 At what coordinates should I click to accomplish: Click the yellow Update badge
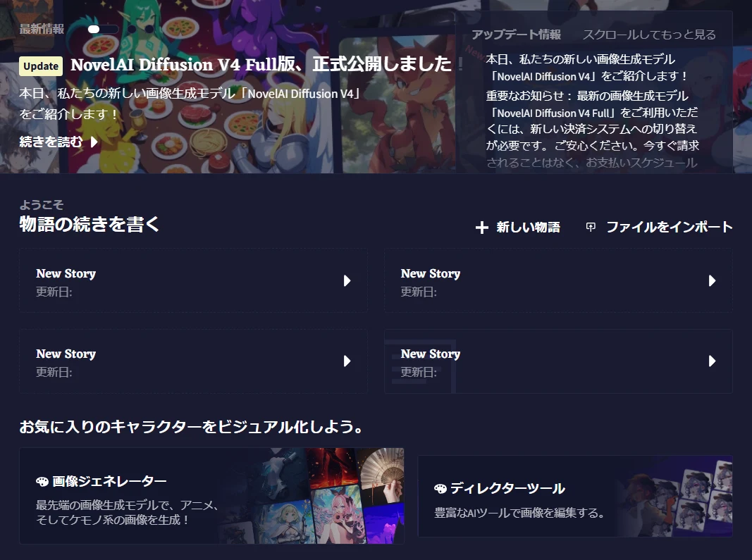point(42,66)
